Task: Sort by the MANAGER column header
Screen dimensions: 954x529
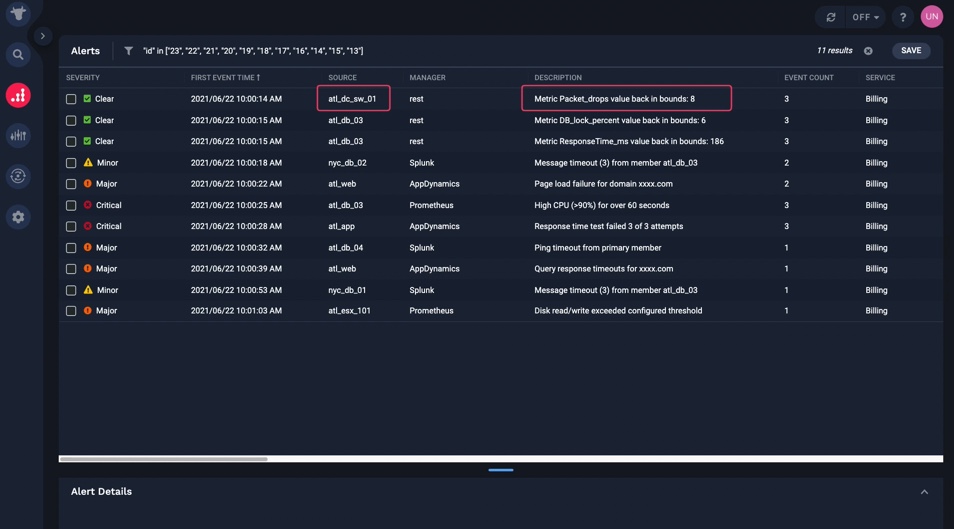Action: click(x=427, y=78)
